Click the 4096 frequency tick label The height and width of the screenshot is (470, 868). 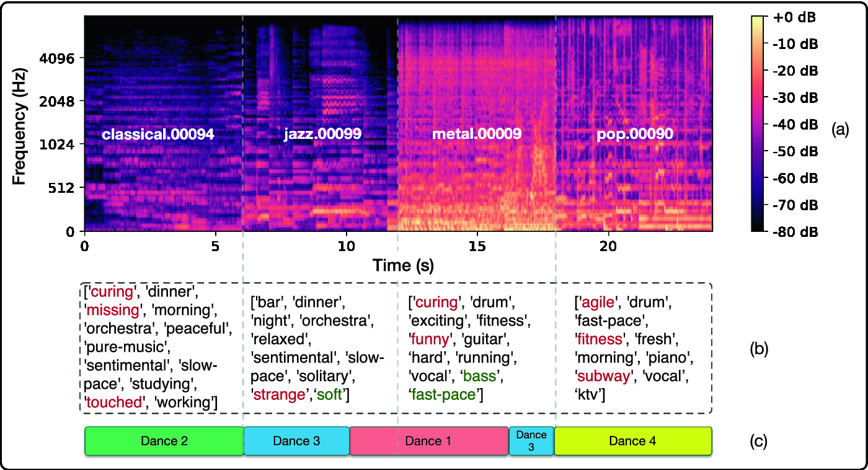(x=57, y=58)
